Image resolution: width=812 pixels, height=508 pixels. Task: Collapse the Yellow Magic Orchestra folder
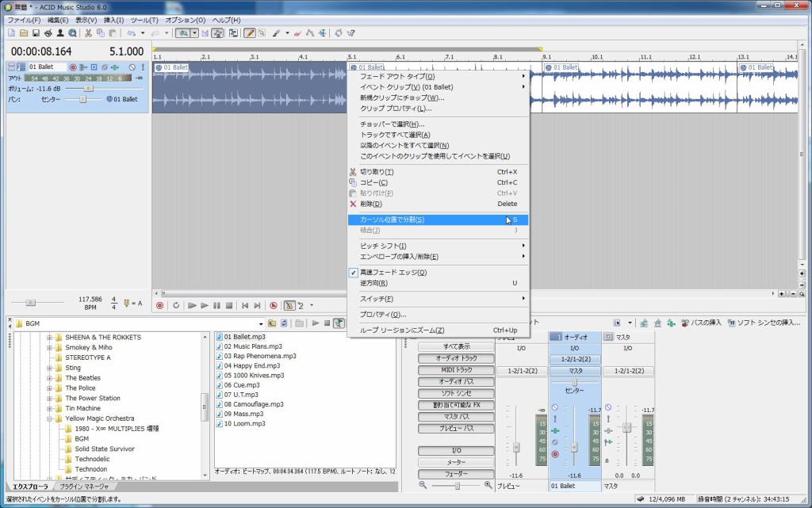[x=50, y=418]
